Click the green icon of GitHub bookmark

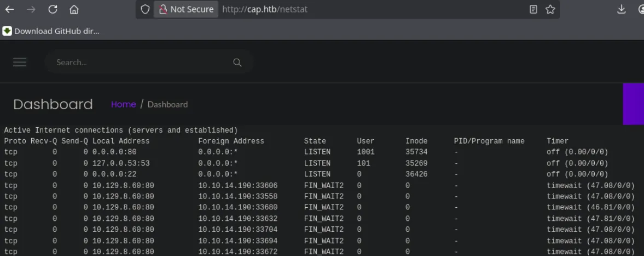7,31
